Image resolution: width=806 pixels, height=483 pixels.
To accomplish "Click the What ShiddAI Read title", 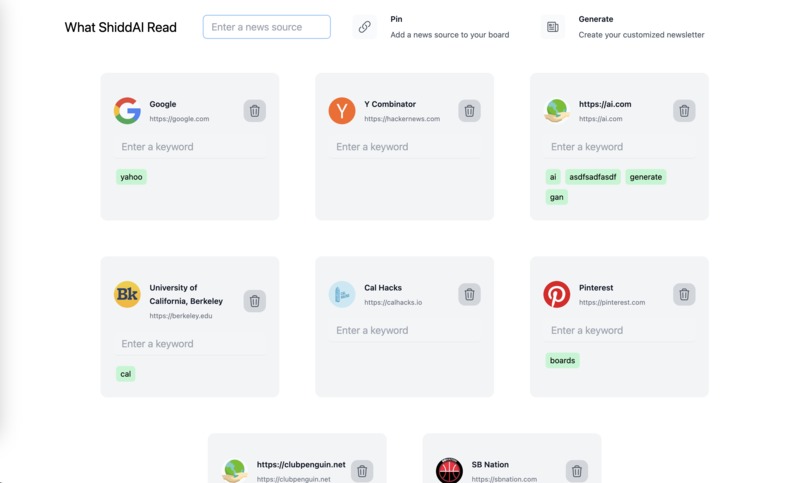I will (x=120, y=27).
